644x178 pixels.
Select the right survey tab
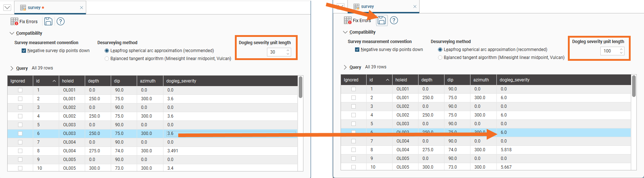point(367,7)
